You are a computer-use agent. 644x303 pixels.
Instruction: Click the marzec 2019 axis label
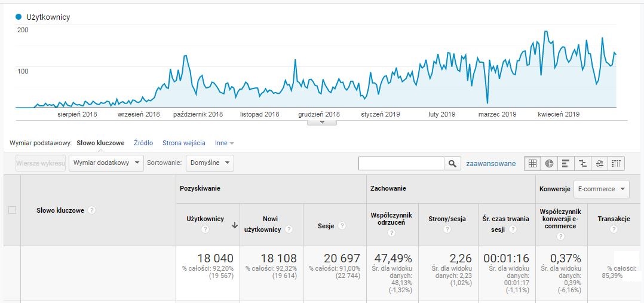point(498,114)
